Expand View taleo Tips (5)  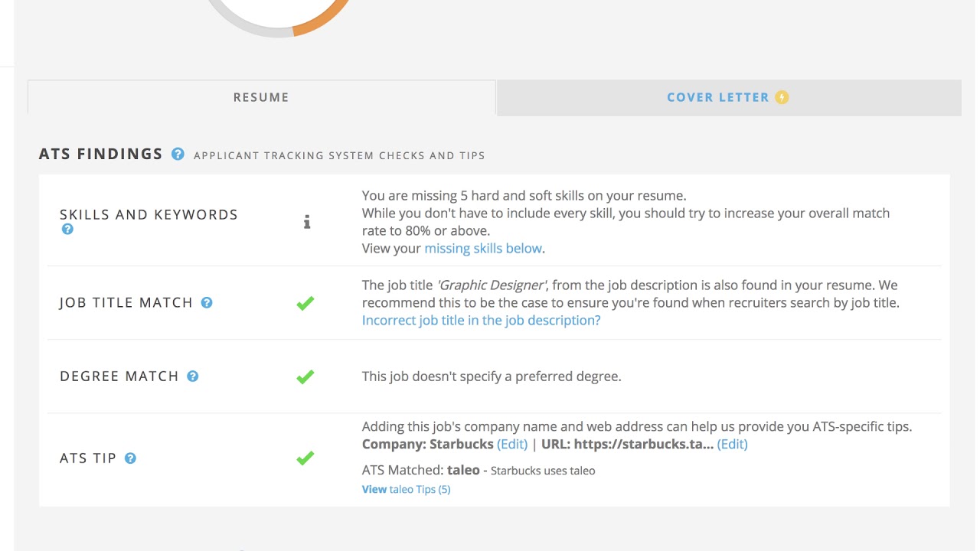tap(406, 489)
